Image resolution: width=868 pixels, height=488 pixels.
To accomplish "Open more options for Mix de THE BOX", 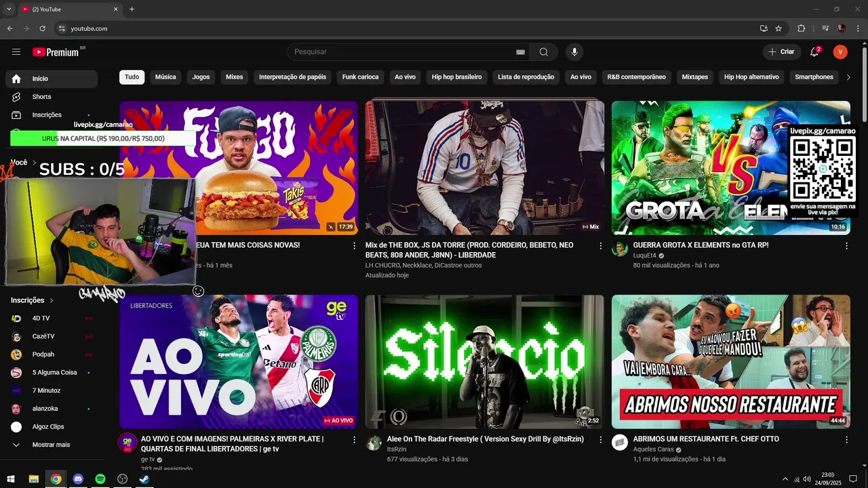I will point(600,246).
